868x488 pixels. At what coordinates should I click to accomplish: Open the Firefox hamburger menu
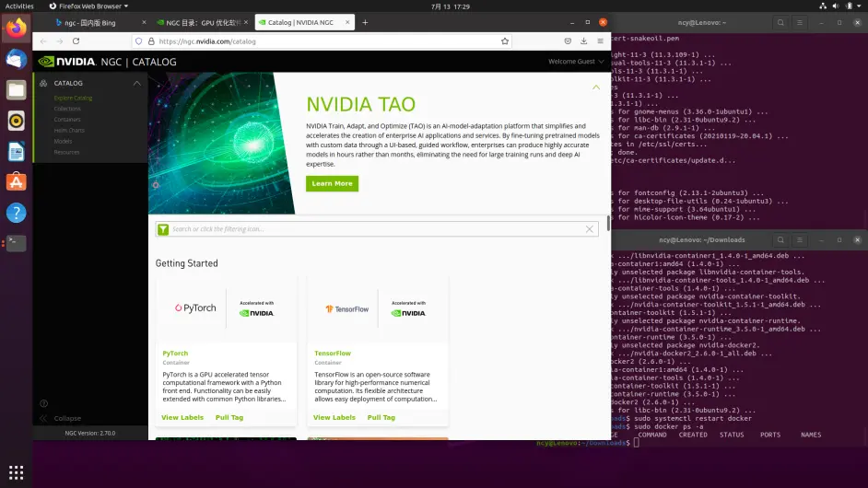tap(600, 41)
